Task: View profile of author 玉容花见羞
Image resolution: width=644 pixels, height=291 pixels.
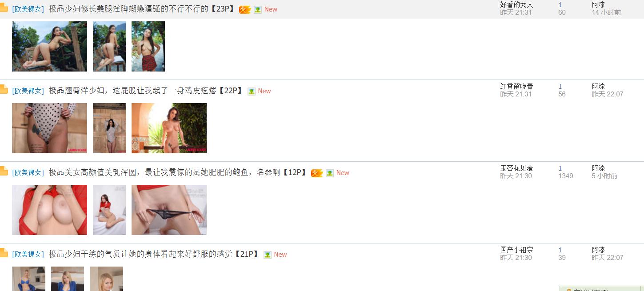Action: (516, 168)
